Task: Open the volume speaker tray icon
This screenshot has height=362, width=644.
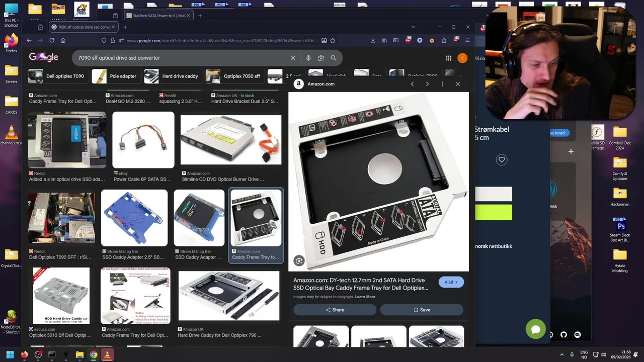Action: point(603,354)
